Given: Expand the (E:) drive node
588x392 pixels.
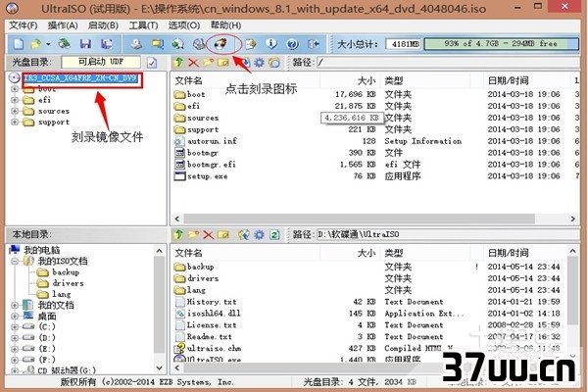Looking at the screenshot, I should [15, 349].
